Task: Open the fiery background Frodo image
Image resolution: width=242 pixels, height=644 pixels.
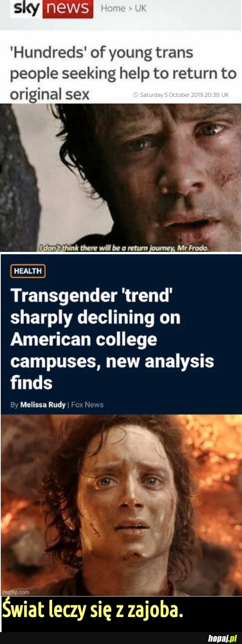Action: tap(121, 505)
